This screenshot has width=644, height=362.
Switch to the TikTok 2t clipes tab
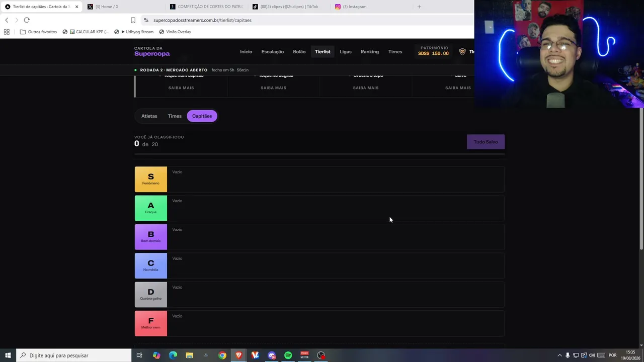pos(289,7)
